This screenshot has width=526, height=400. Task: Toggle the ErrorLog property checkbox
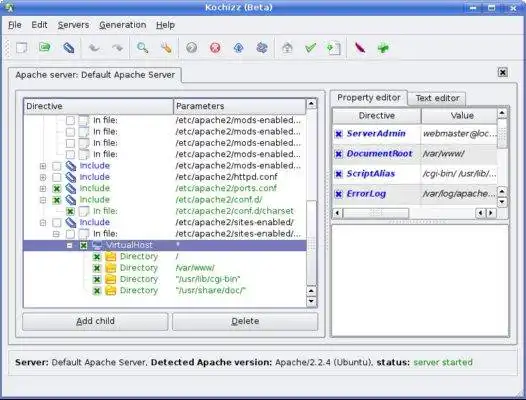tap(338, 194)
